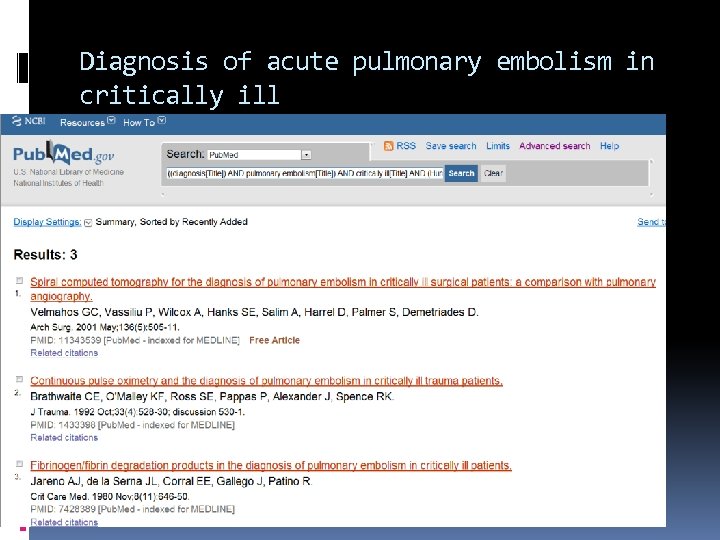Screen dimensions: 720x540
Task: Open Related citations for PMID 1433398
Action: pyautogui.click(x=64, y=438)
